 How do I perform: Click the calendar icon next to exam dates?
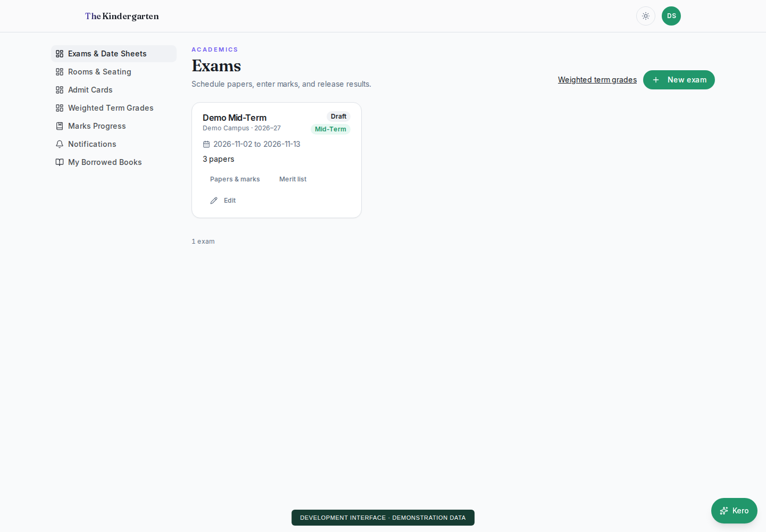pyautogui.click(x=206, y=144)
